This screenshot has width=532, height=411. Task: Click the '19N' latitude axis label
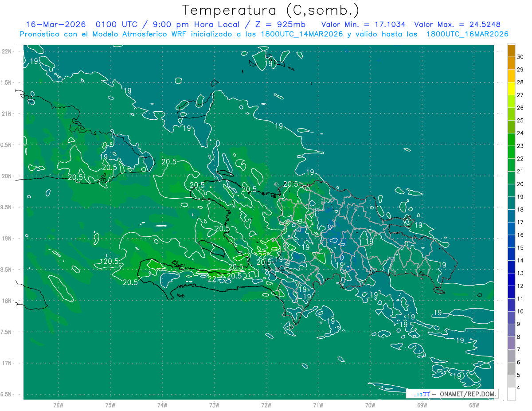[x=8, y=239]
